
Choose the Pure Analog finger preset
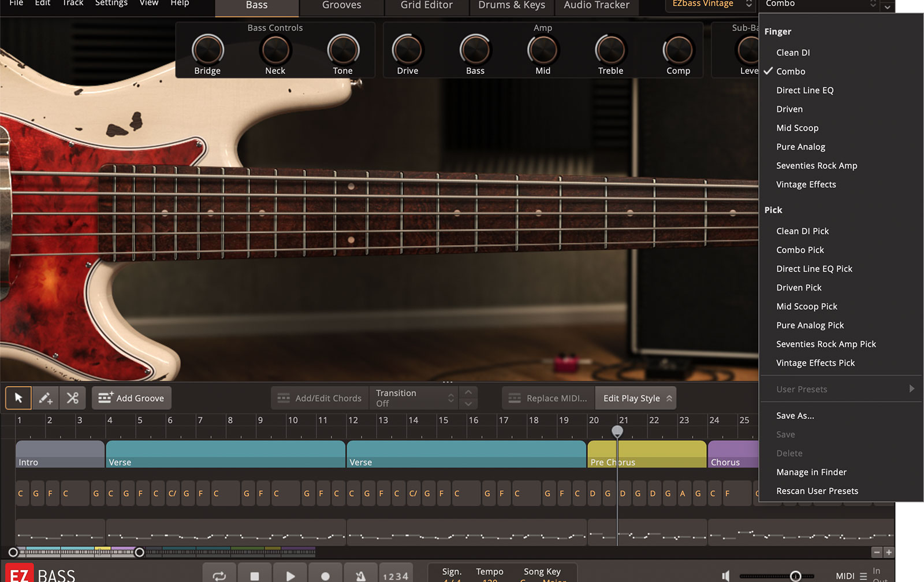click(840, 147)
